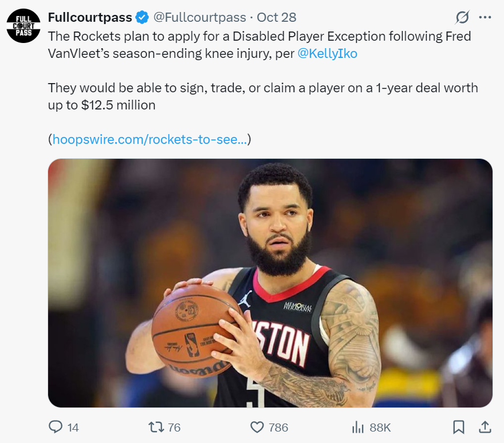Open the share arrow menu
The image size is (504, 443).
485,427
